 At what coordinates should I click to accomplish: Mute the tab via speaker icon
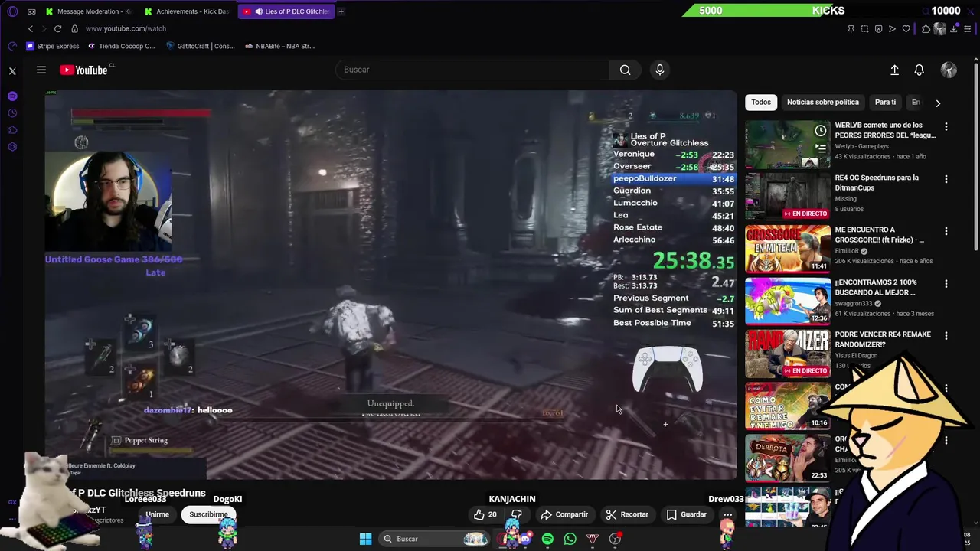click(259, 11)
